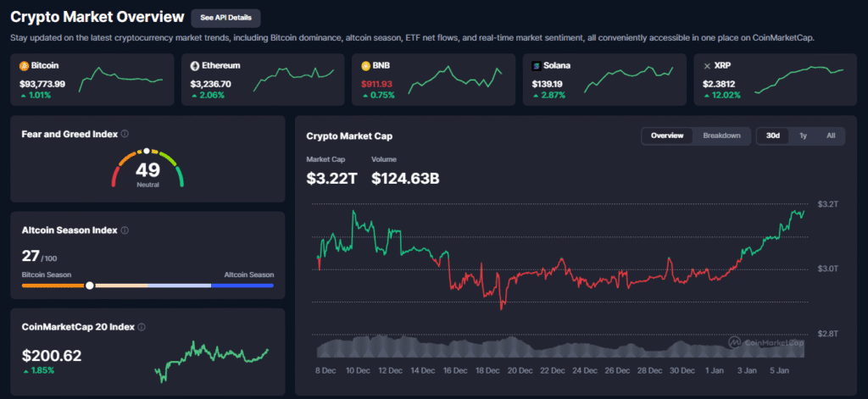Click the BNB coin icon

click(365, 65)
